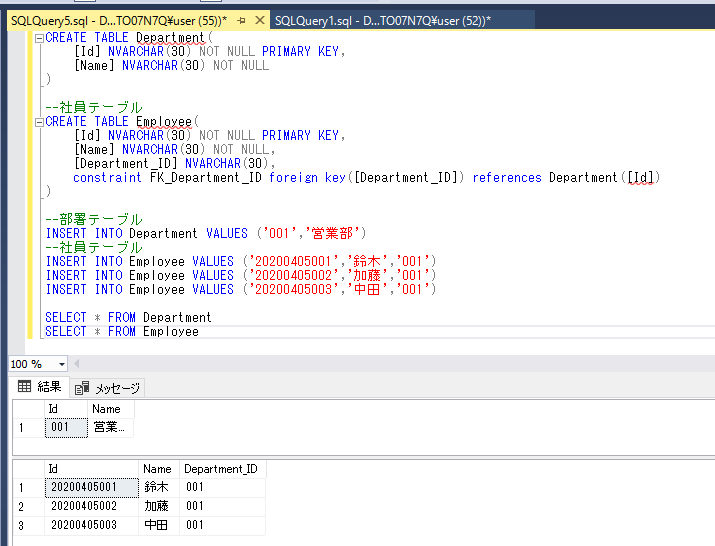Select Department_ID cell 001 in 中田 row
Image resolution: width=715 pixels, height=546 pixels.
223,525
